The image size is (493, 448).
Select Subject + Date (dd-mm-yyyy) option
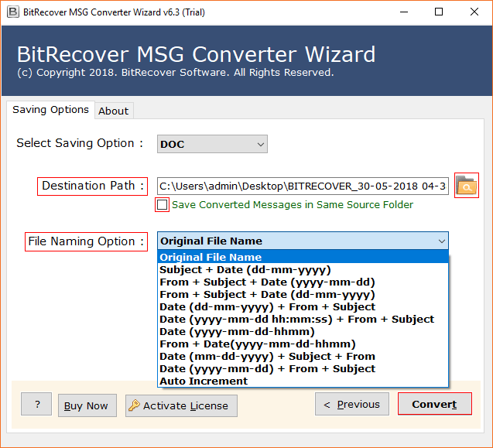coord(303,270)
